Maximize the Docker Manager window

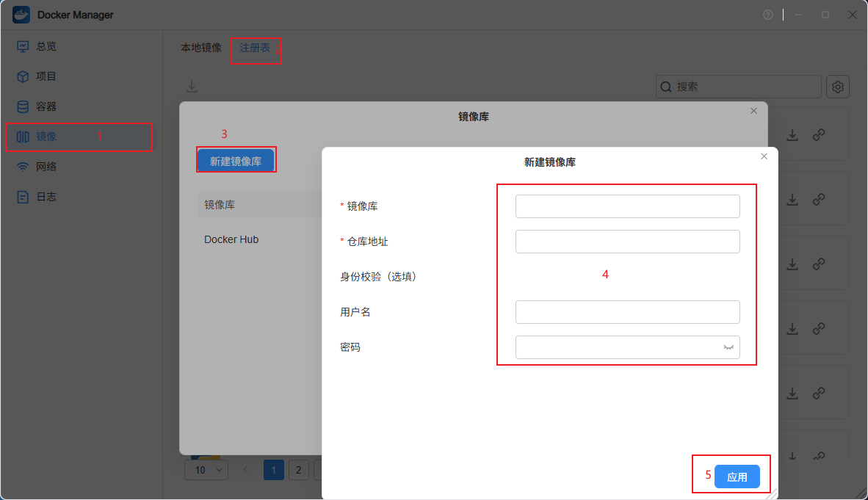825,15
